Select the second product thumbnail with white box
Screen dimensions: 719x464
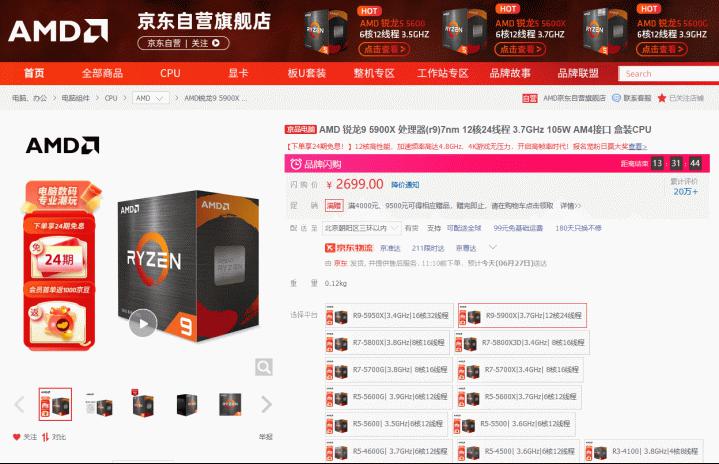tap(99, 405)
